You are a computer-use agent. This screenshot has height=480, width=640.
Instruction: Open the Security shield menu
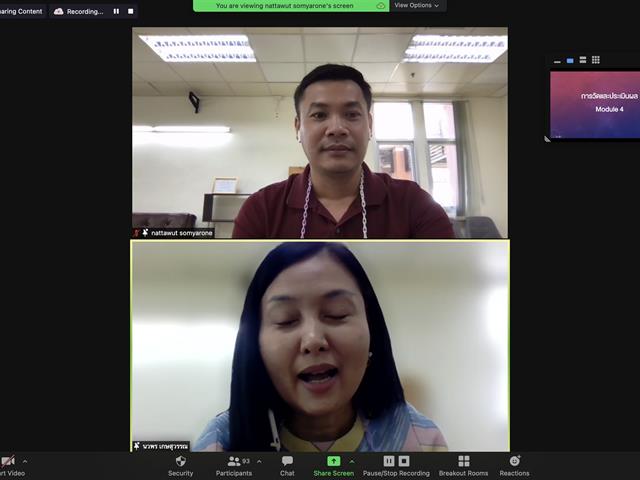[180, 466]
